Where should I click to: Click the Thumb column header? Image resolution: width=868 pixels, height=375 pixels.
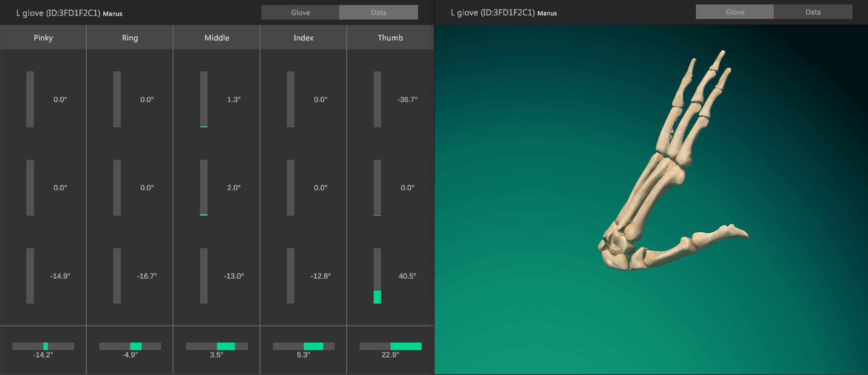tap(390, 38)
